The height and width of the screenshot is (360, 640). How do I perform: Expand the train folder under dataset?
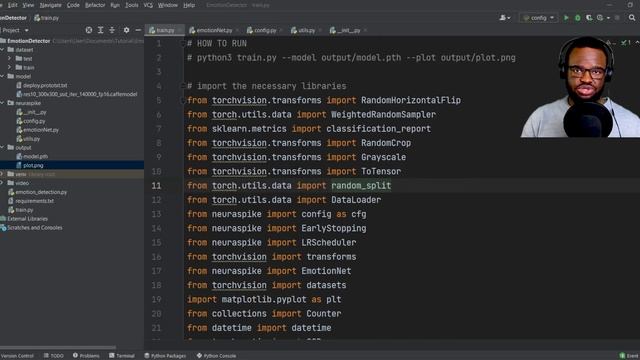click(x=9, y=67)
